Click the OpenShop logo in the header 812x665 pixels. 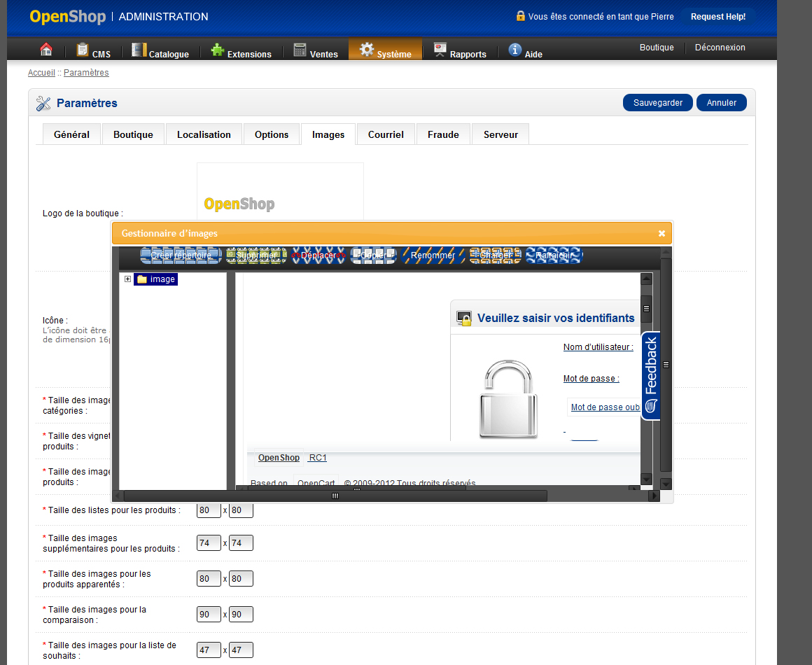point(68,17)
